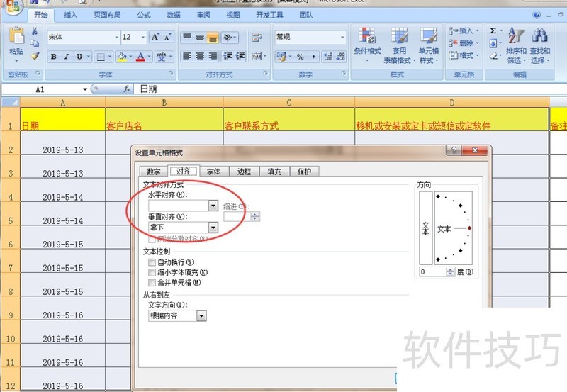567x392 pixels.
Task: Open Conditional Formatting menu
Action: 367,45
